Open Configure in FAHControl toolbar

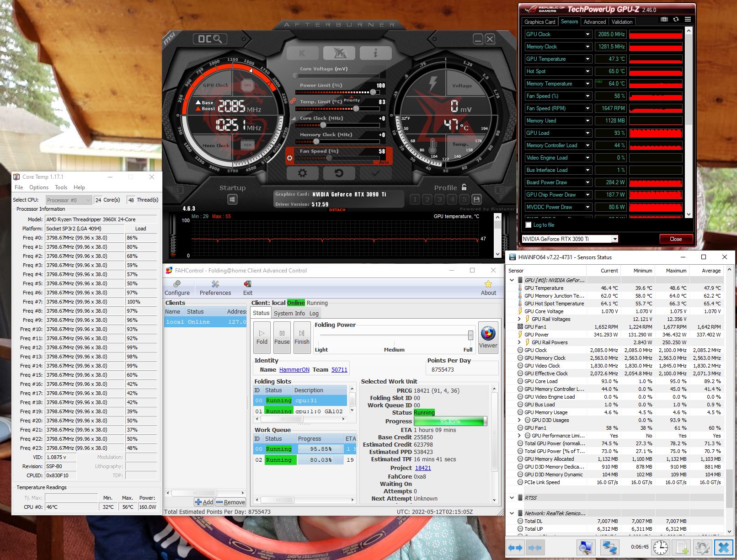point(177,288)
